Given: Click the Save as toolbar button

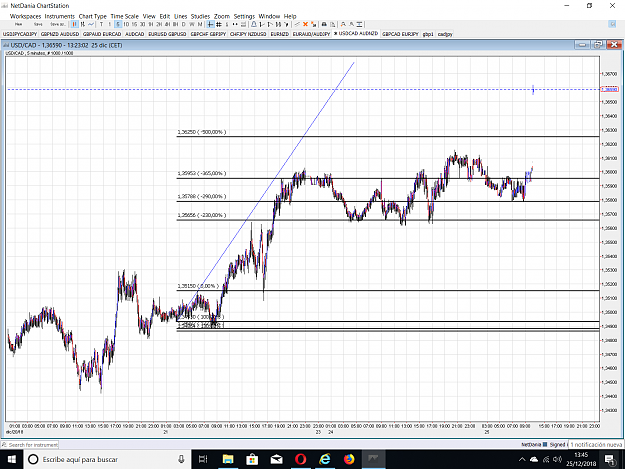Looking at the screenshot, I should [x=58, y=24].
